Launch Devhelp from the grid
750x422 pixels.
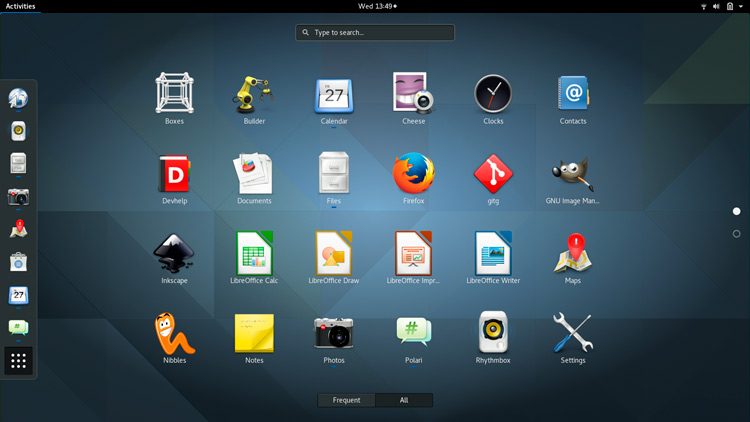coord(175,174)
